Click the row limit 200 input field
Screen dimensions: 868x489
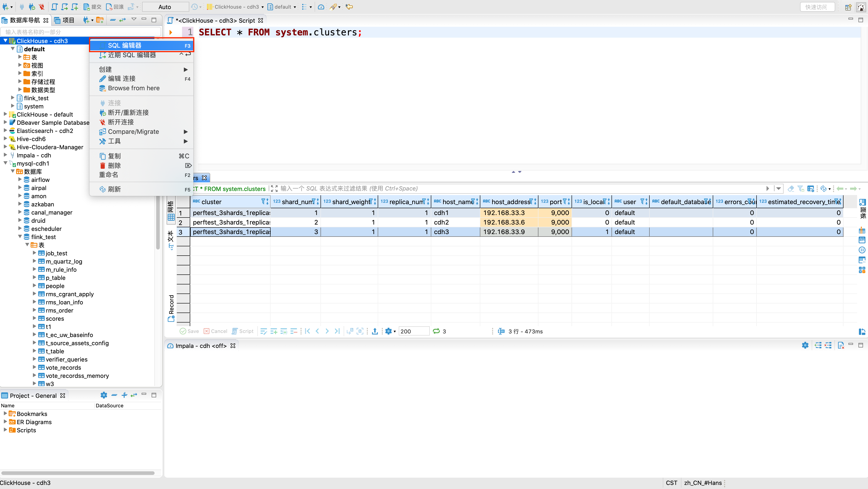(413, 331)
